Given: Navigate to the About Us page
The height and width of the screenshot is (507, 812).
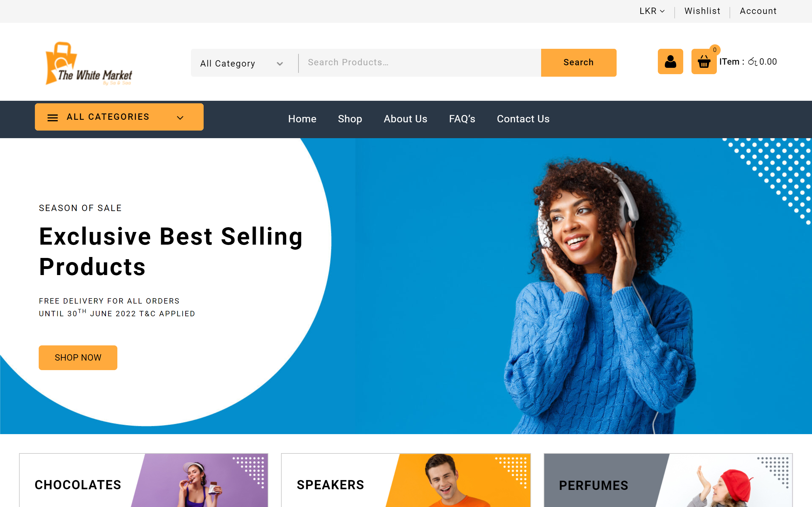Looking at the screenshot, I should (x=405, y=119).
